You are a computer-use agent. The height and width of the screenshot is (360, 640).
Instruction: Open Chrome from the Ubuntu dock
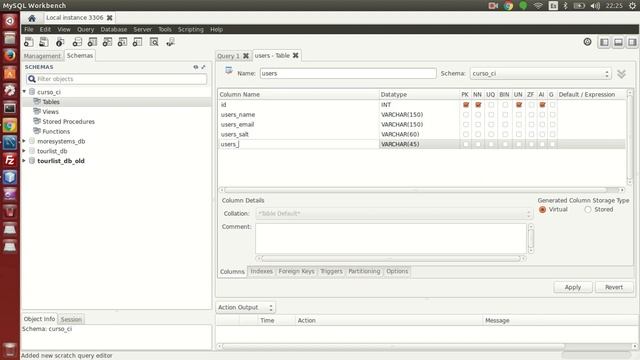tap(10, 125)
